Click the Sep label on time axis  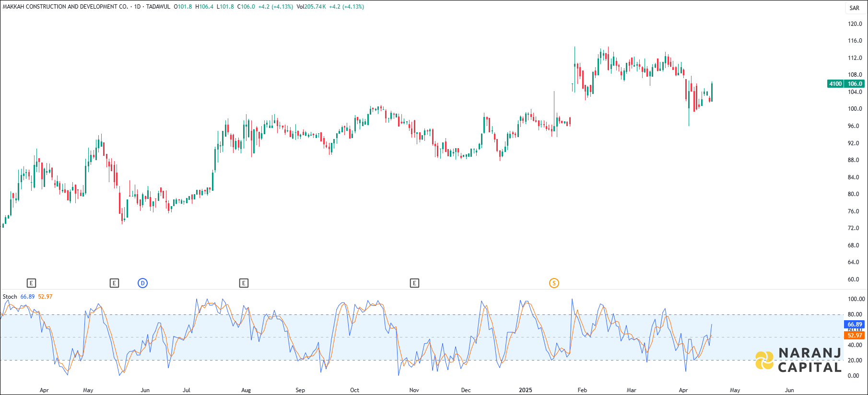[300, 390]
